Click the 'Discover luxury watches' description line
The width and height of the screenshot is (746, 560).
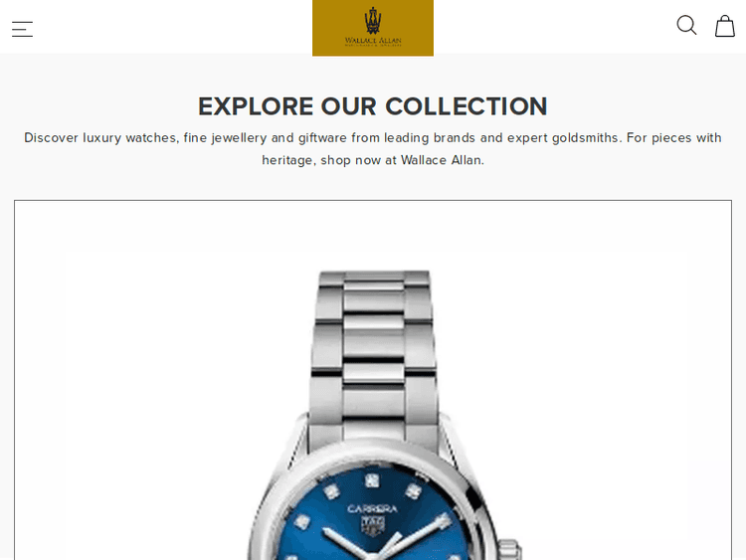click(x=373, y=137)
